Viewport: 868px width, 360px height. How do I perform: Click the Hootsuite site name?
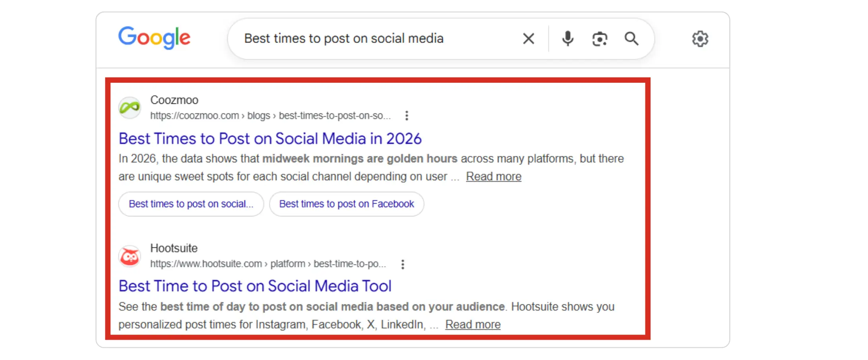tap(174, 248)
